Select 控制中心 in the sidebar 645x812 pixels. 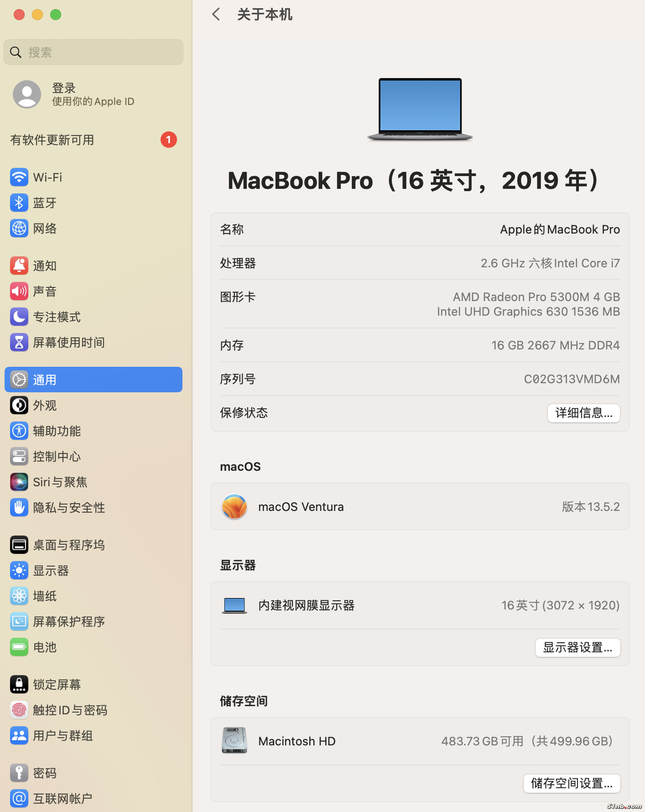click(x=57, y=456)
